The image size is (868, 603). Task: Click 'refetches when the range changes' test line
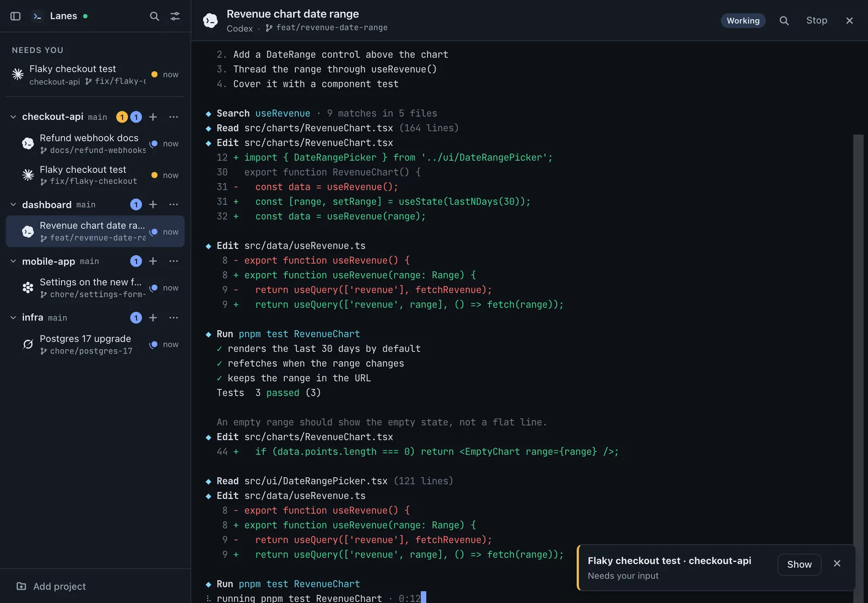tap(310, 363)
